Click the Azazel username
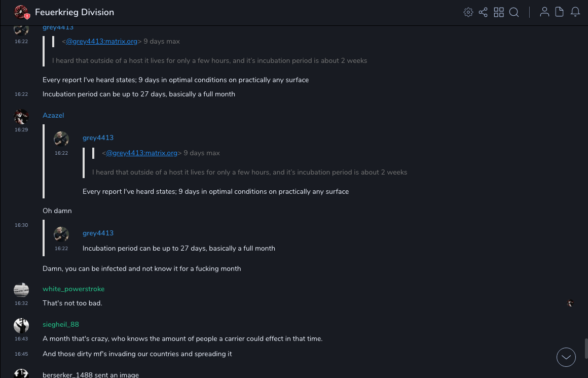588x378 pixels. click(x=53, y=116)
